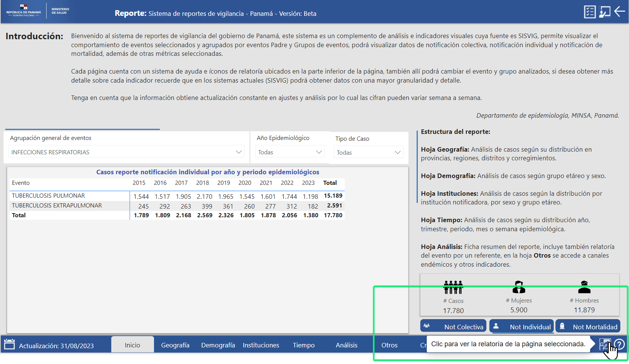Click the Ministerio de Salud logo
This screenshot has width=629, height=364.
tap(60, 11)
